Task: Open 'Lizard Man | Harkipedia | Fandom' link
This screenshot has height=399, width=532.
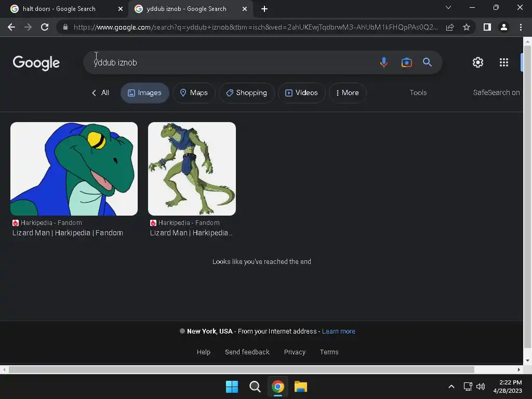Action: pyautogui.click(x=68, y=233)
